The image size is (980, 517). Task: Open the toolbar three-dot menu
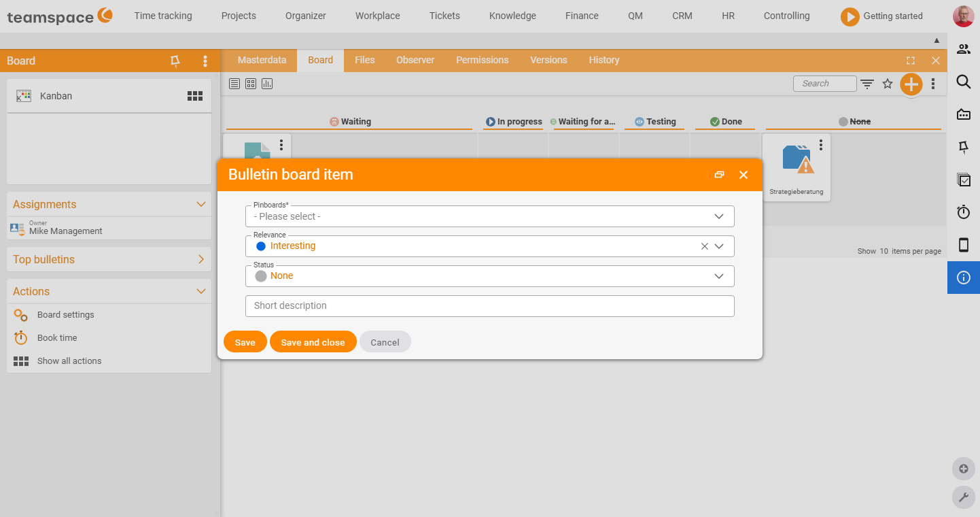tap(933, 84)
